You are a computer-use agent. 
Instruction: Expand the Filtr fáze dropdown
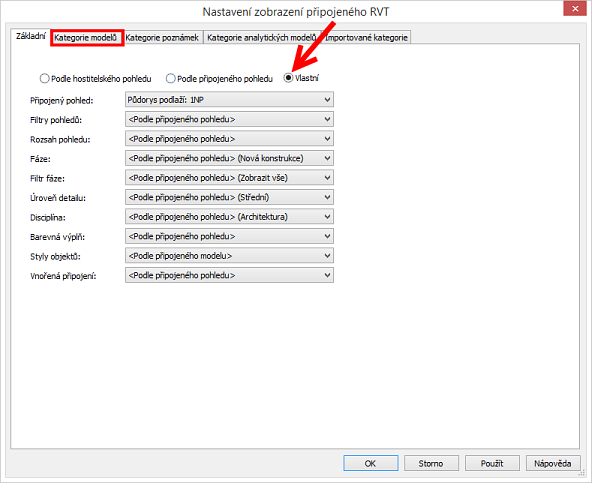[x=229, y=178]
